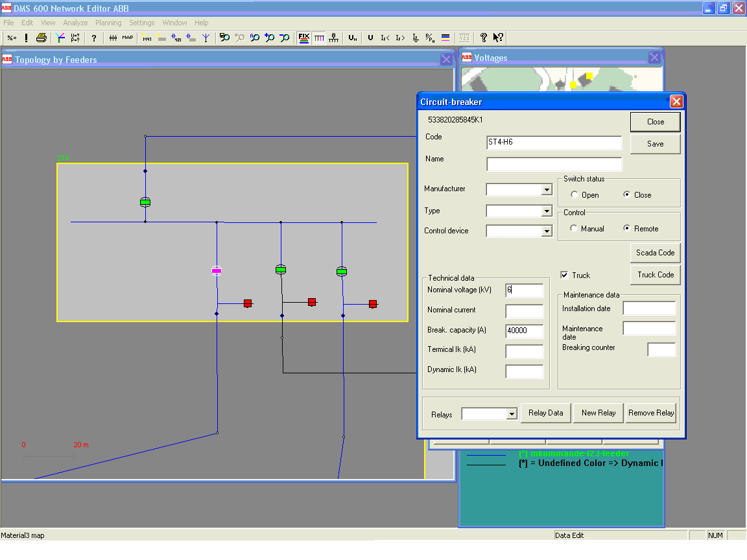
Task: Open the Window menu
Action: point(174,23)
